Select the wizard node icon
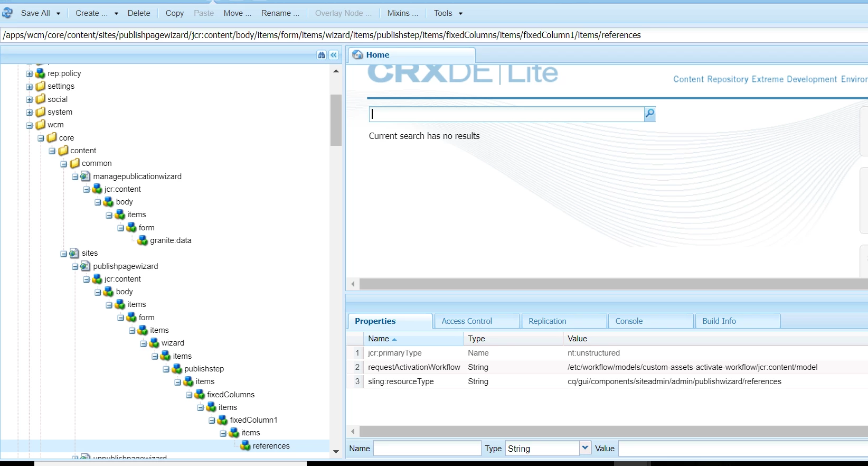Image resolution: width=868 pixels, height=466 pixels. pyautogui.click(x=154, y=343)
